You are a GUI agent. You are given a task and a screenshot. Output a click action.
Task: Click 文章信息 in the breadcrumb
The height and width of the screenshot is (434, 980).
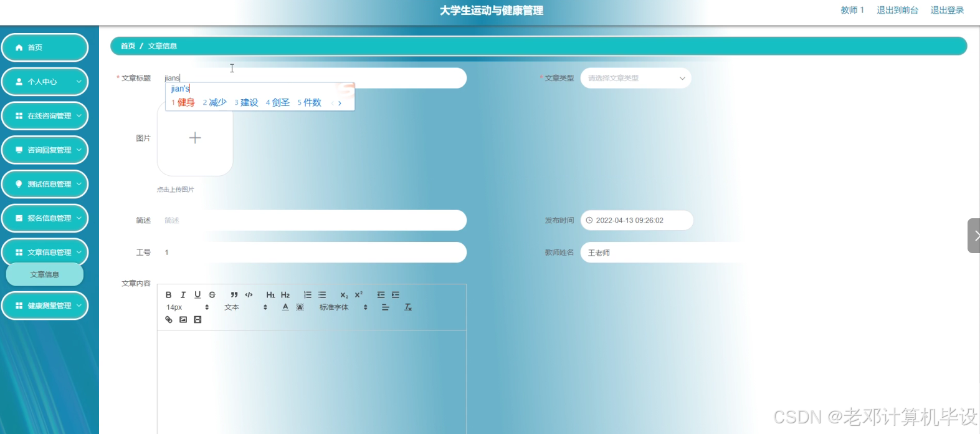[163, 46]
